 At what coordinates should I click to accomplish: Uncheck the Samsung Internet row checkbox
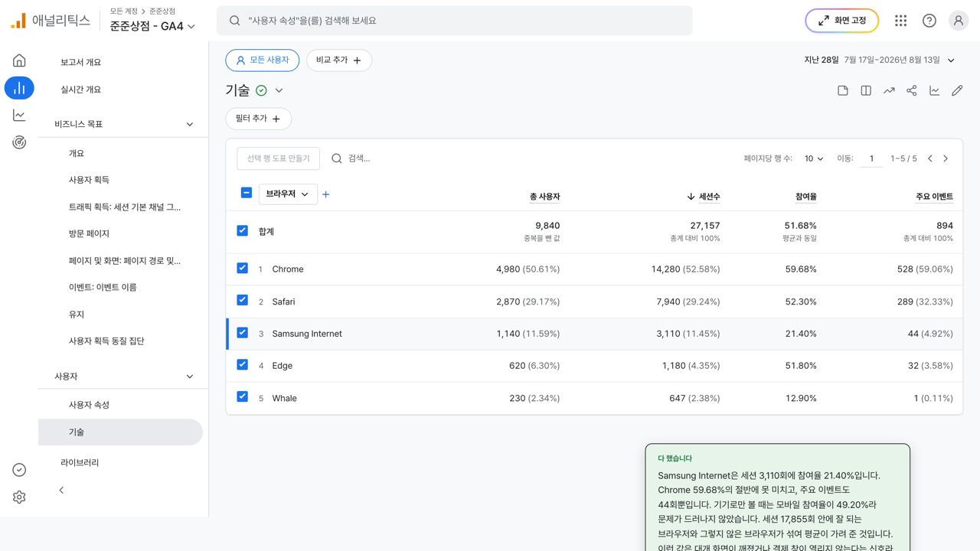coord(243,333)
